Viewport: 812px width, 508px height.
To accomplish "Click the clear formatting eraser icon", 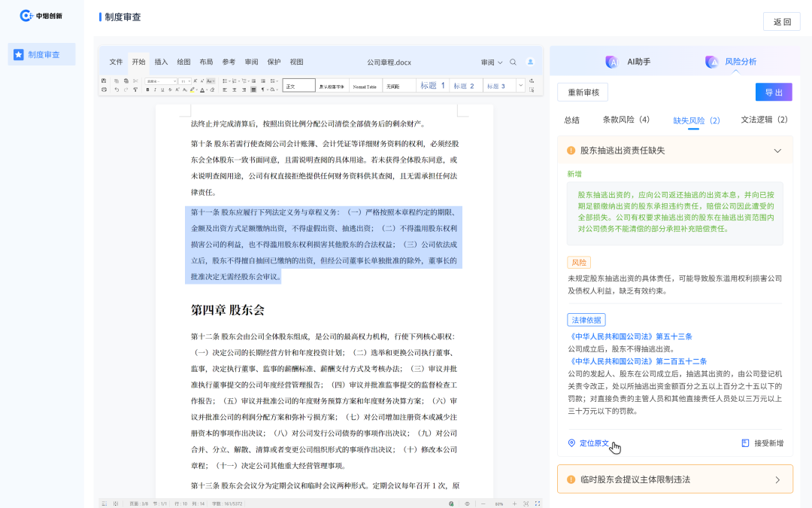I will [212, 90].
